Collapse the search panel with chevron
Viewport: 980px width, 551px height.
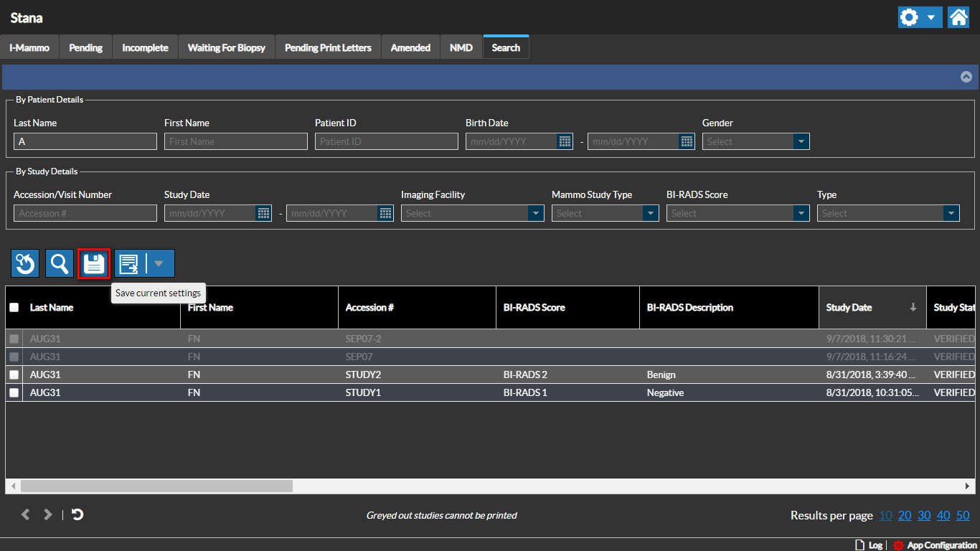pyautogui.click(x=966, y=77)
